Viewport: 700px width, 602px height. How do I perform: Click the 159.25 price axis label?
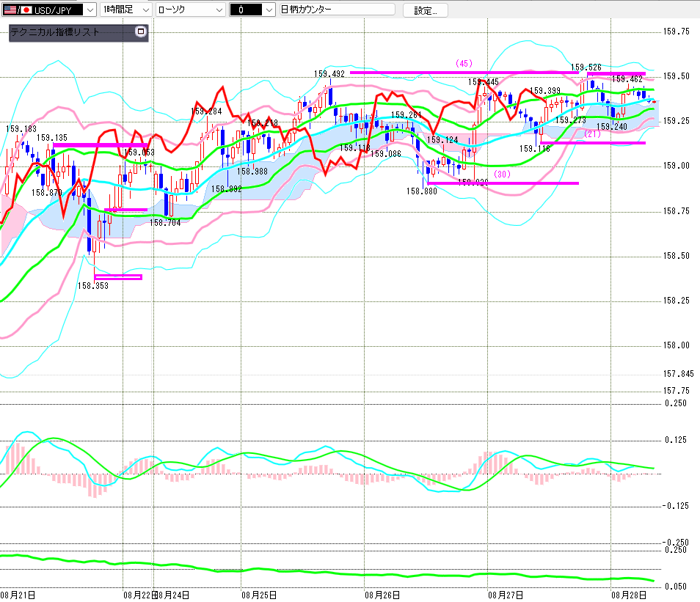(x=676, y=121)
